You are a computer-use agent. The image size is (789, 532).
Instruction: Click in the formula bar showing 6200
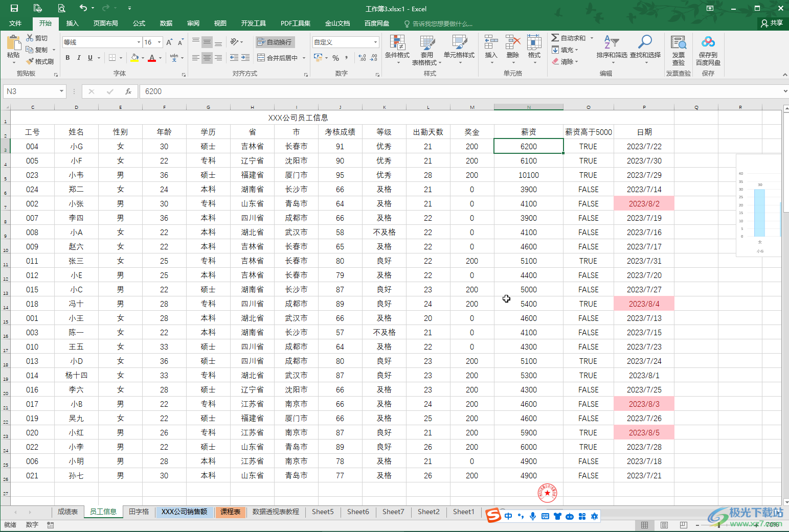click(460, 91)
